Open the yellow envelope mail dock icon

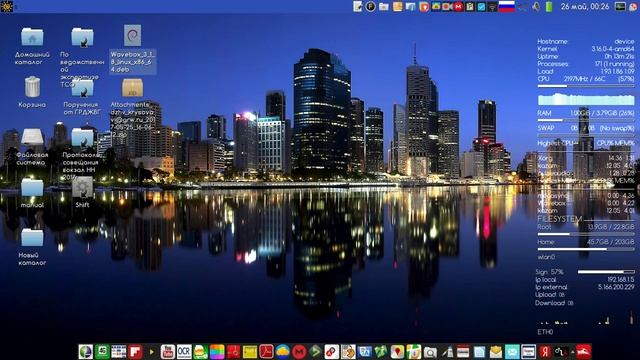tap(496, 352)
